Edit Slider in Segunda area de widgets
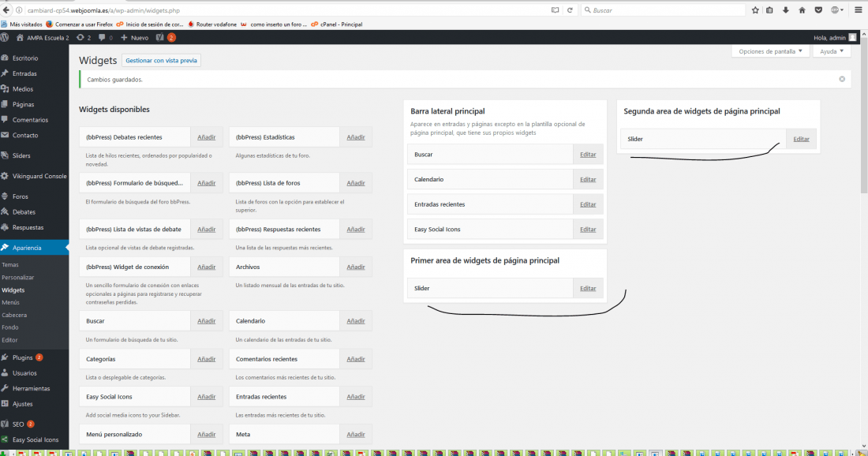Viewport: 868px width, 456px height. (801, 139)
